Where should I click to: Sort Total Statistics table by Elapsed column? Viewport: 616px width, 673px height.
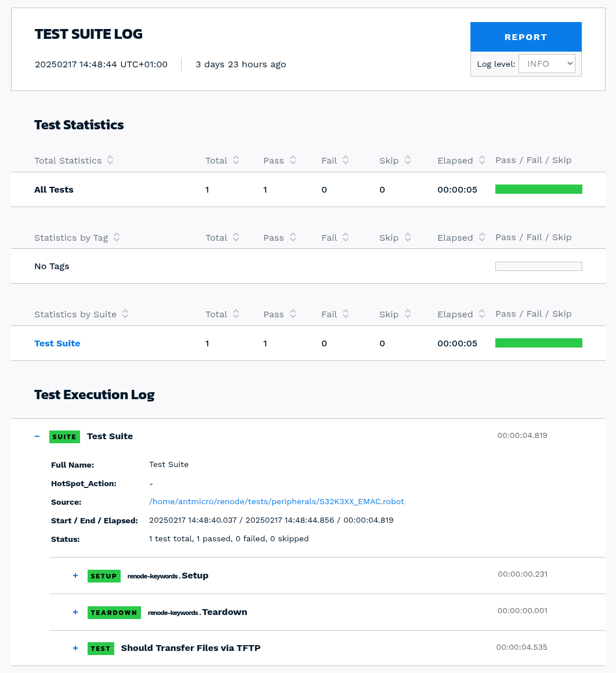point(482,160)
